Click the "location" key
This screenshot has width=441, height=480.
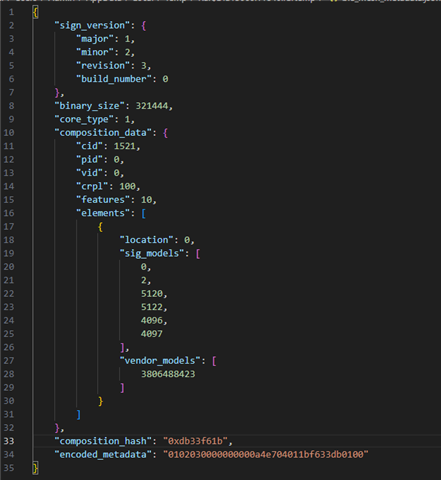[146, 240]
